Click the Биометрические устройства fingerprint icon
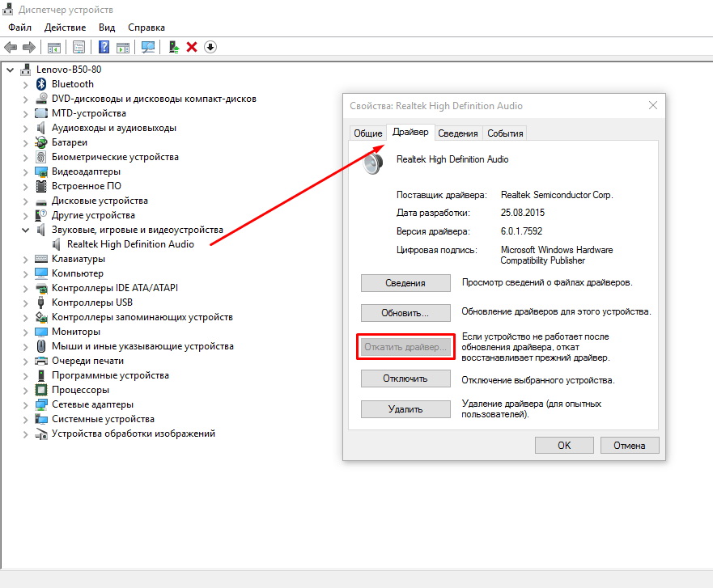Viewport: 713px width, 588px height. [41, 157]
